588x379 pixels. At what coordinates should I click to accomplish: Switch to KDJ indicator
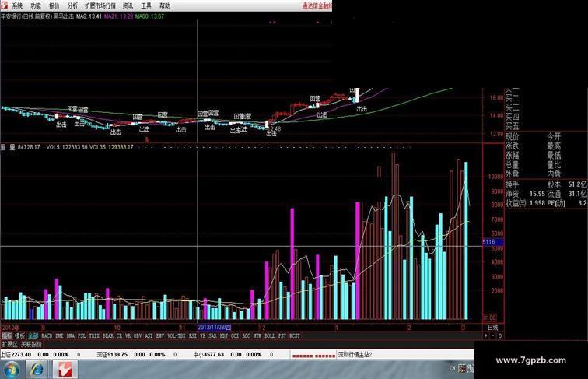[x=224, y=336]
